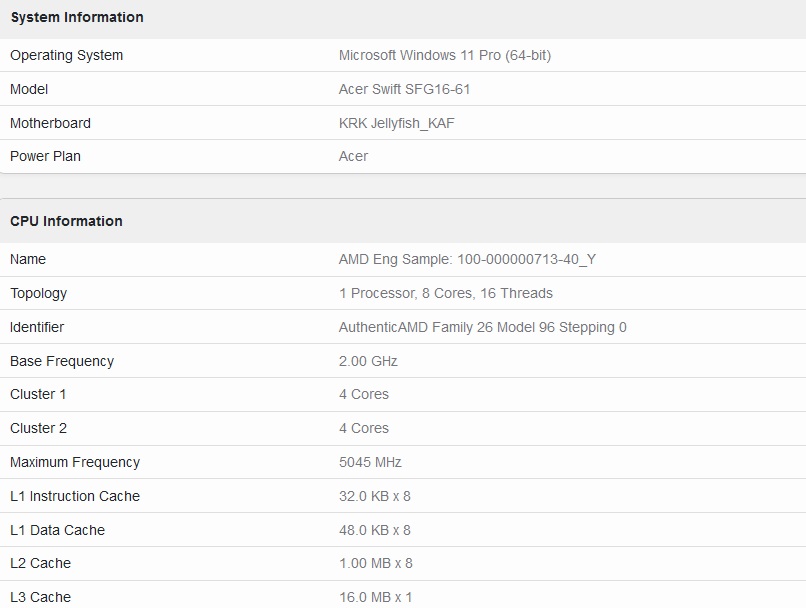Click the Motherboard label
This screenshot has width=806, height=608.
pyautogui.click(x=50, y=123)
